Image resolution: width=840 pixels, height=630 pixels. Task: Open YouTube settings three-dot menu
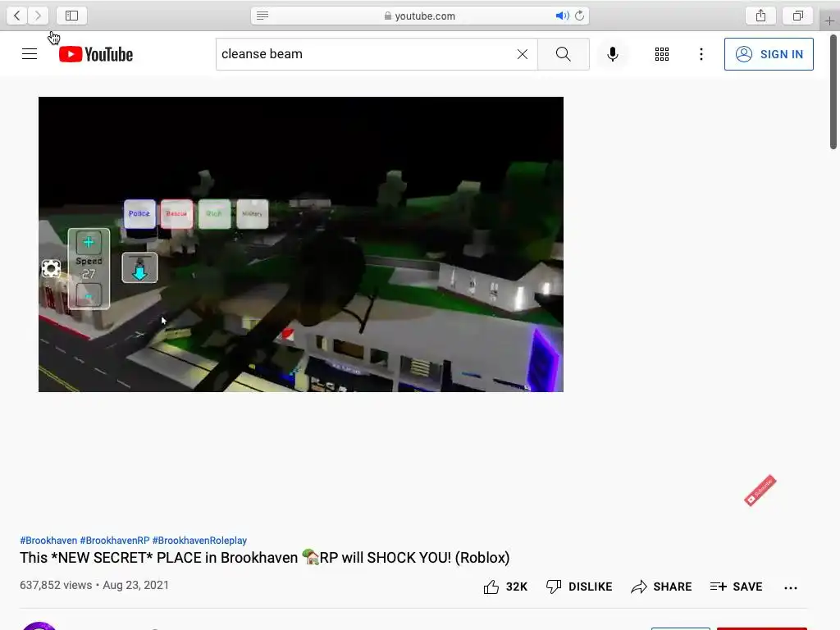pos(701,54)
